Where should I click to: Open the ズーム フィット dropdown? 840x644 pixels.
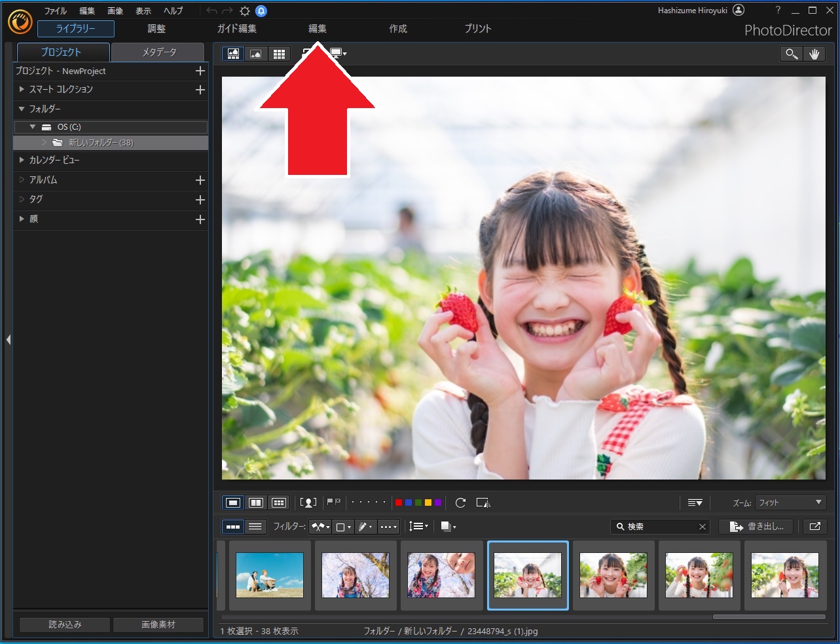(x=790, y=502)
